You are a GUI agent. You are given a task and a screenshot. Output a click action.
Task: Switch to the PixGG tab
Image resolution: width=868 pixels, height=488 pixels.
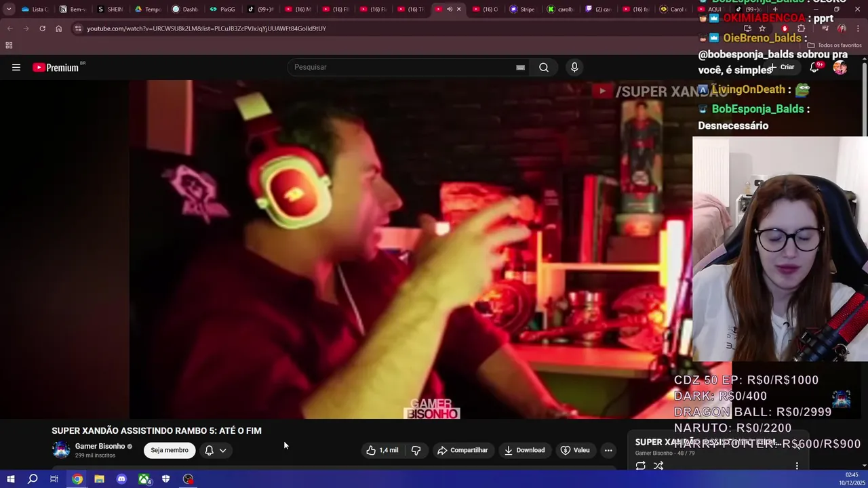[x=222, y=9]
